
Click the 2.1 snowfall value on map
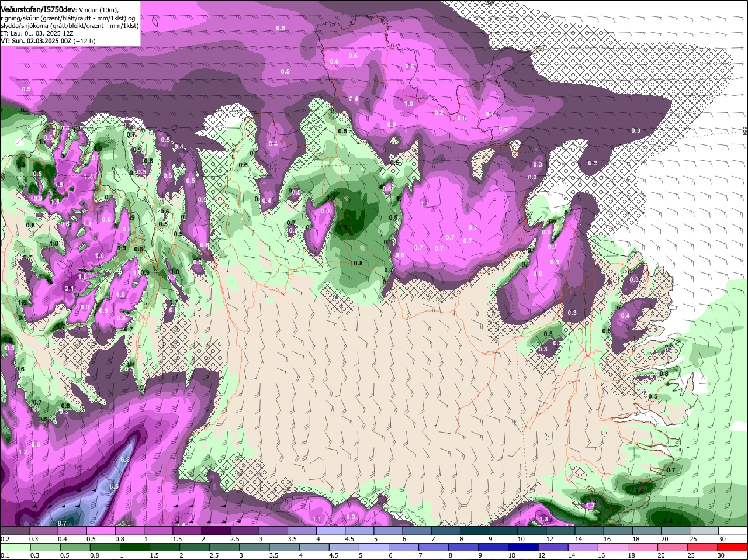(70, 288)
